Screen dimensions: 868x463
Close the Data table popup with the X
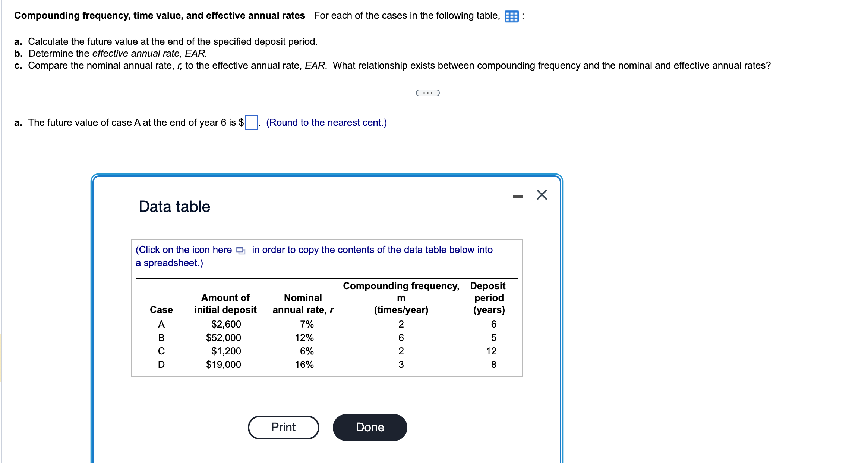click(x=541, y=194)
